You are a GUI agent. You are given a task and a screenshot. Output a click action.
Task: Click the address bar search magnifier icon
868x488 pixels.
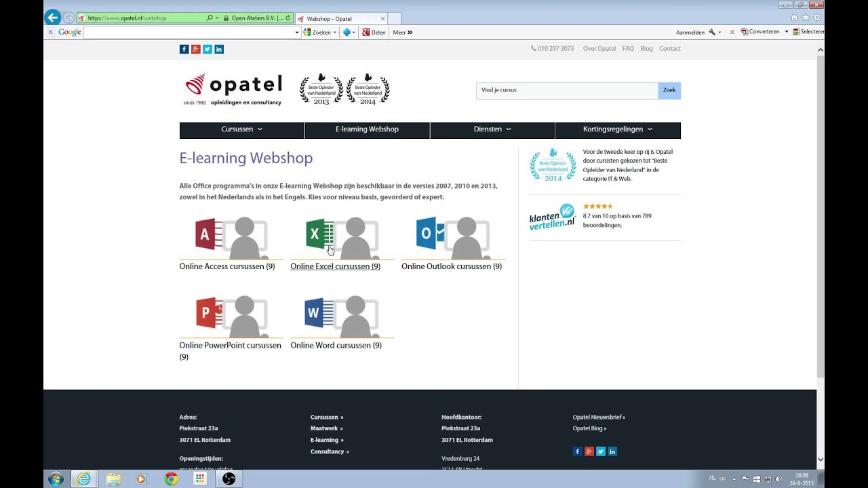tap(210, 18)
